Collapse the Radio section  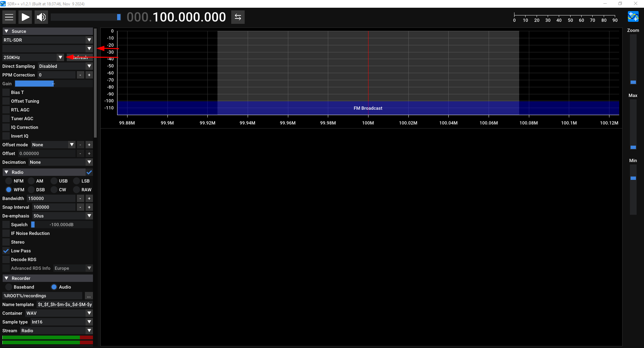tap(44, 172)
